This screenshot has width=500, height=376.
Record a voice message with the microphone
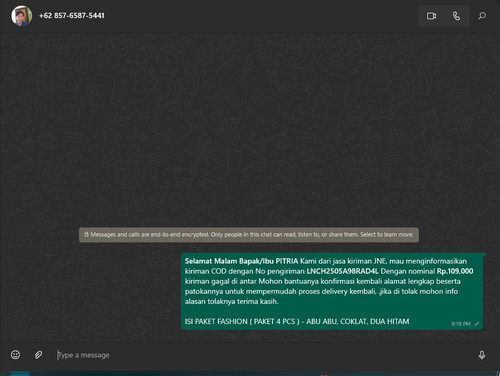482,355
